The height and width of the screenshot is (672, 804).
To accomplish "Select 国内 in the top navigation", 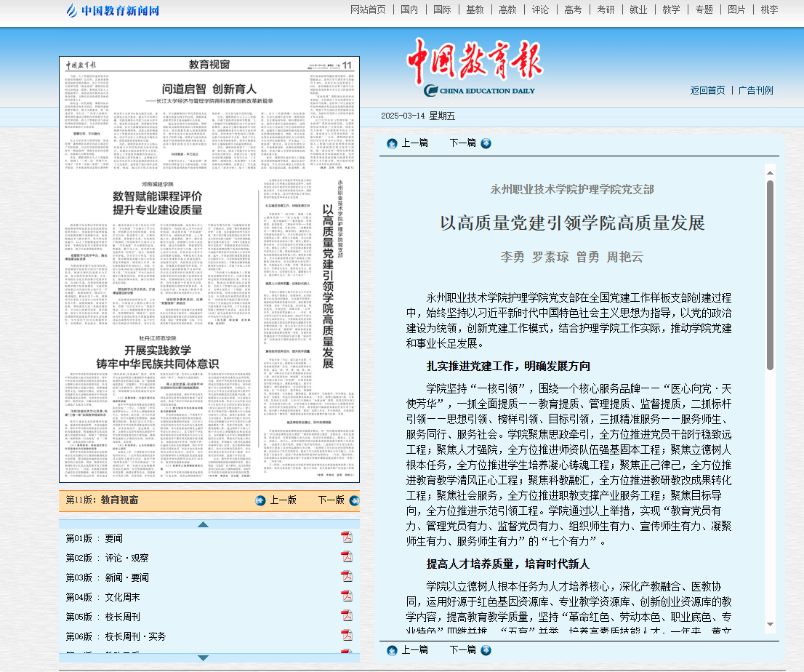I will (409, 10).
